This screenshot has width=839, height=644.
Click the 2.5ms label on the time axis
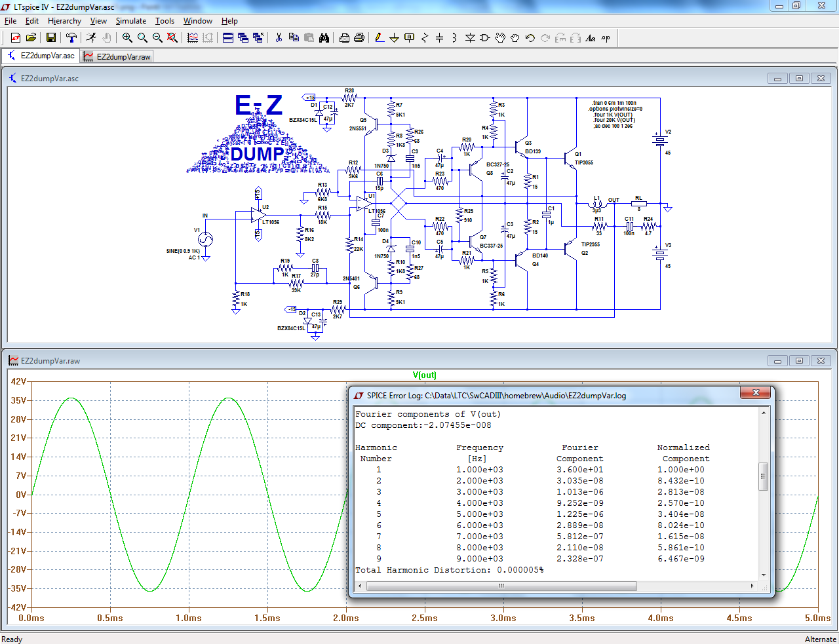pyautogui.click(x=425, y=618)
